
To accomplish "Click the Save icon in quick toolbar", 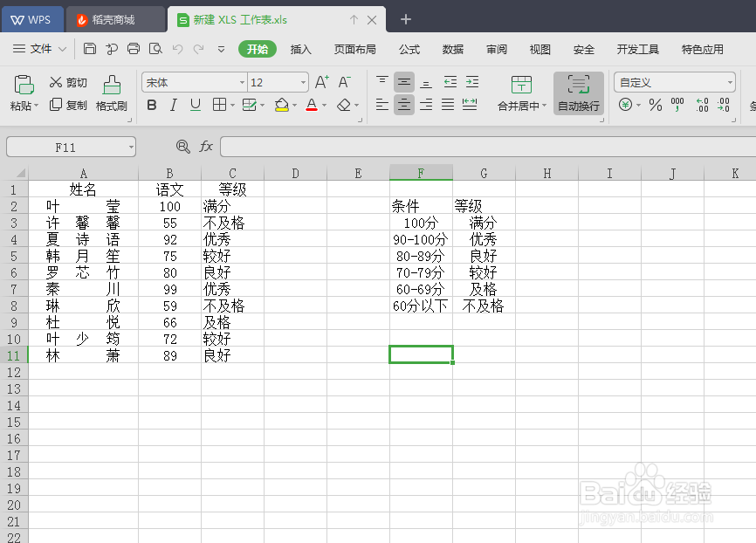I will click(x=90, y=49).
